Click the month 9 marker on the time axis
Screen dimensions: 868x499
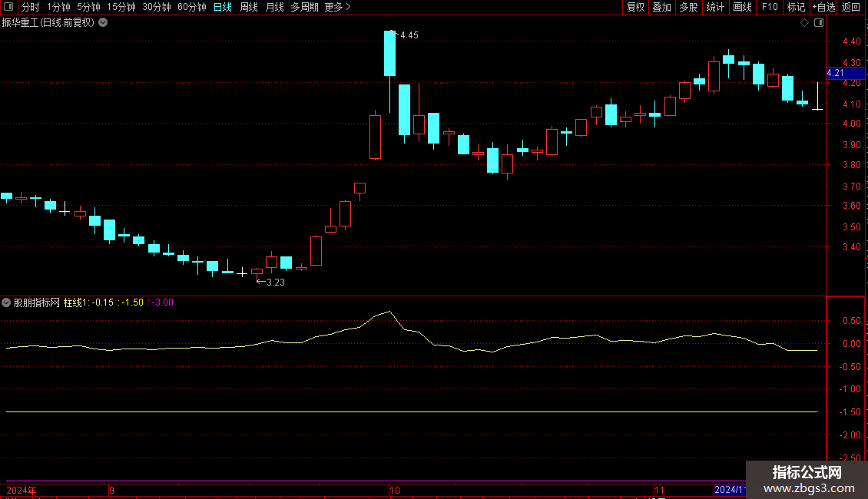[x=112, y=490]
